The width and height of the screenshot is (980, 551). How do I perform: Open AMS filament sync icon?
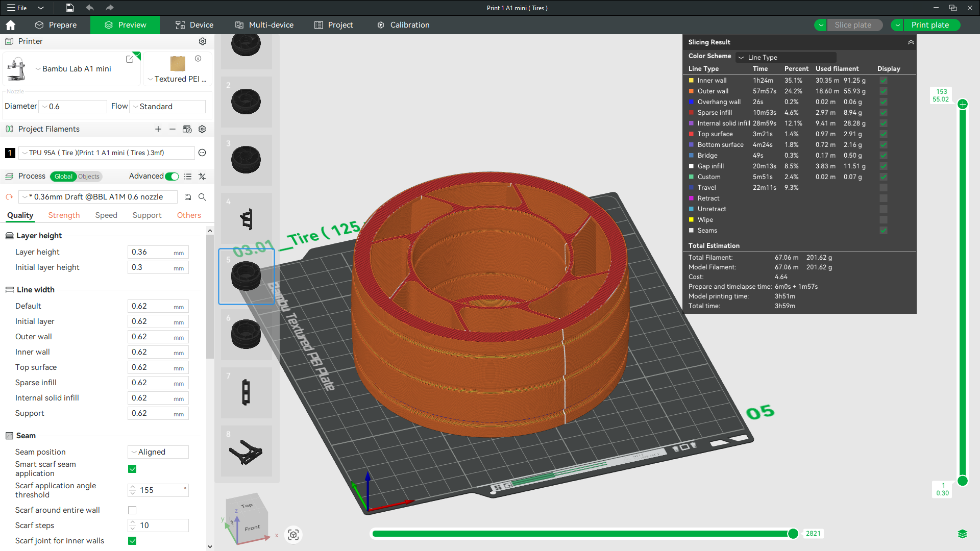click(x=187, y=129)
